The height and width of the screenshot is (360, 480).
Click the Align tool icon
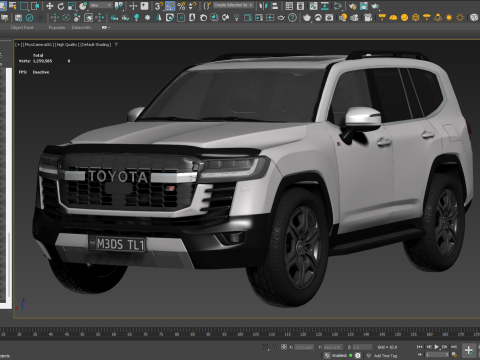pos(274,6)
